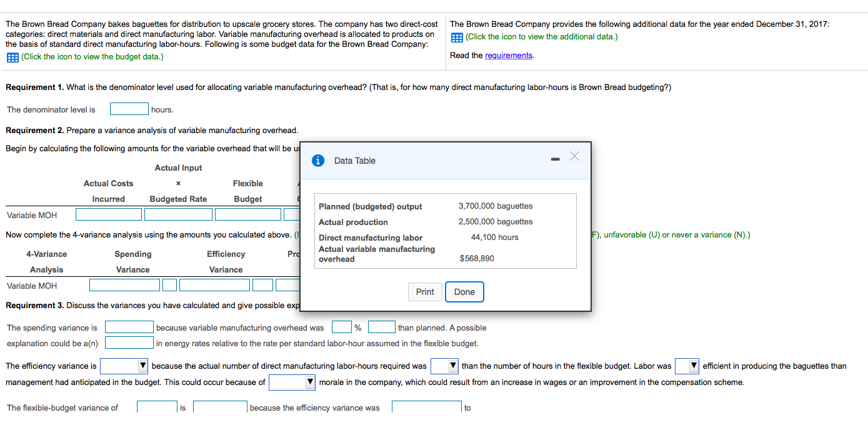Click the field before 'than planned'
The height and width of the screenshot is (425, 868).
pyautogui.click(x=381, y=327)
